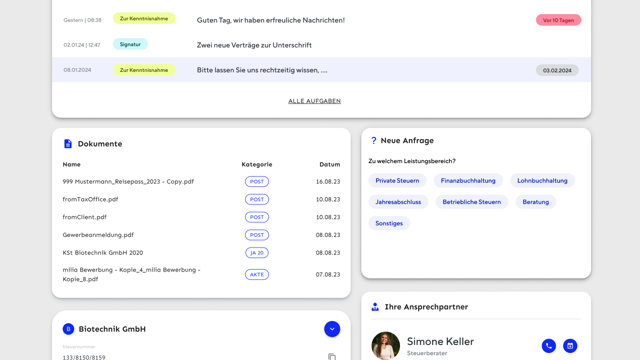Click the 03.02.2024 due date badge

[557, 70]
